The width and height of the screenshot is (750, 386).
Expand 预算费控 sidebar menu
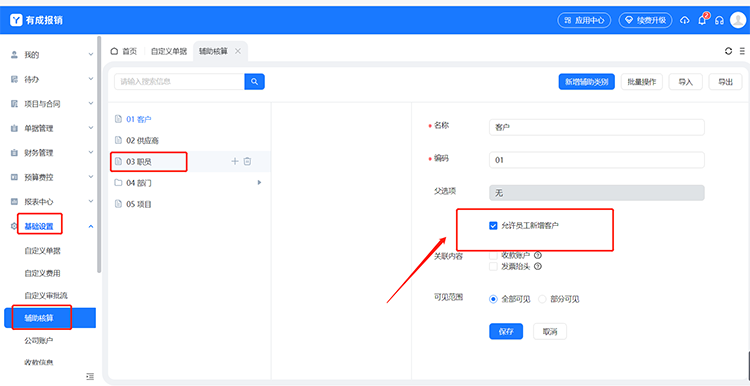[51, 177]
